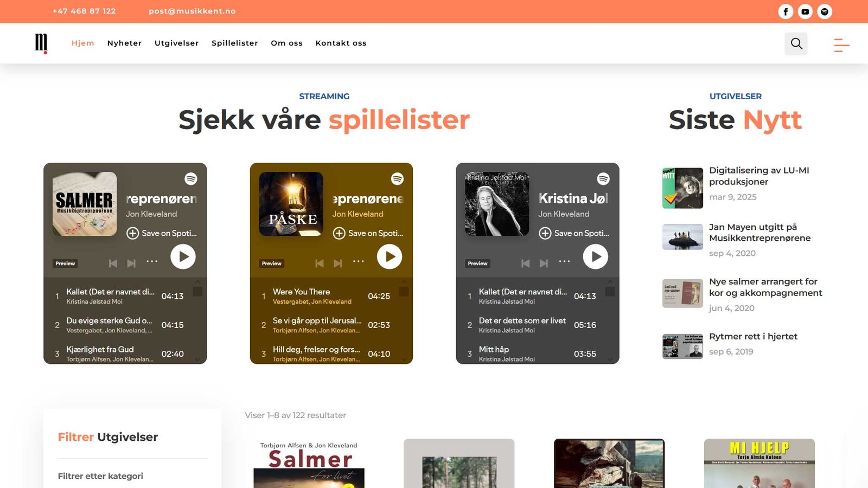Toggle Save on Spotify for Påske playlist
The height and width of the screenshot is (488, 868).
coord(368,233)
